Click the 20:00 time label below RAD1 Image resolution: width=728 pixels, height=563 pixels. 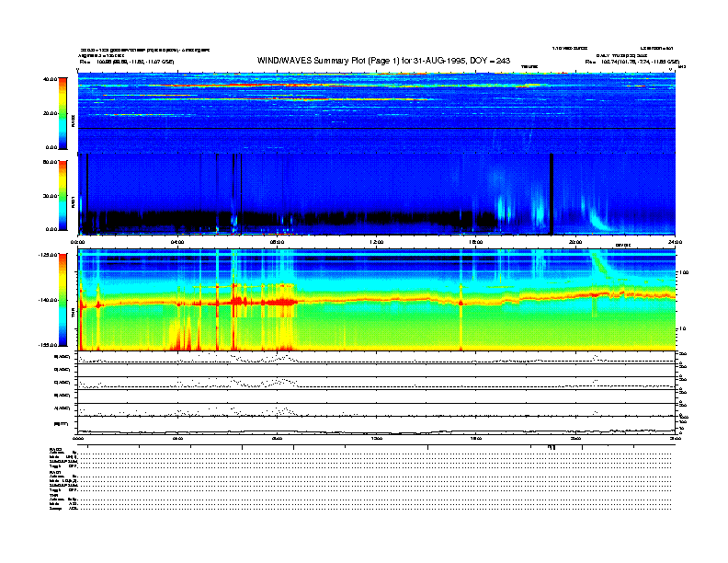[575, 242]
